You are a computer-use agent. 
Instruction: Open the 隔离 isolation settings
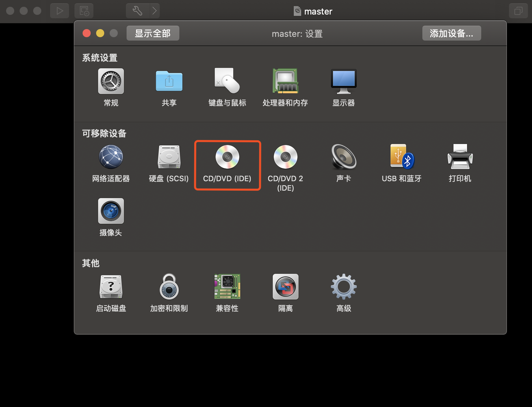pyautogui.click(x=285, y=287)
